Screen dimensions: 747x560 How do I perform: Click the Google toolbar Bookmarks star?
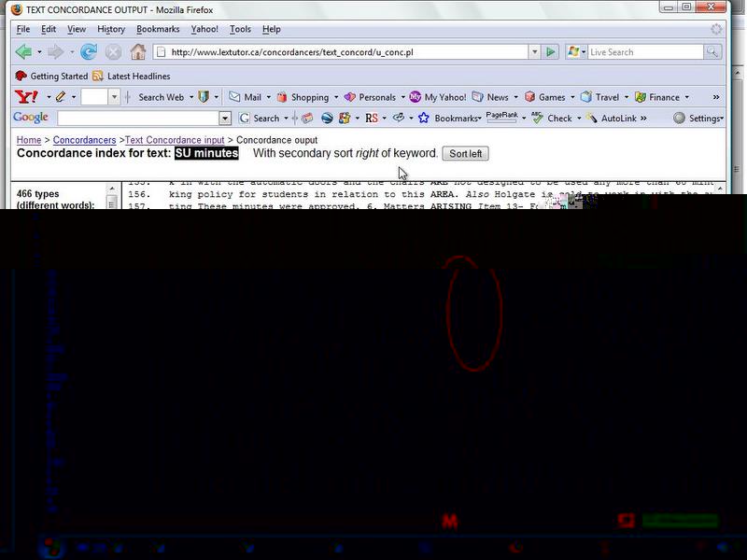(424, 119)
